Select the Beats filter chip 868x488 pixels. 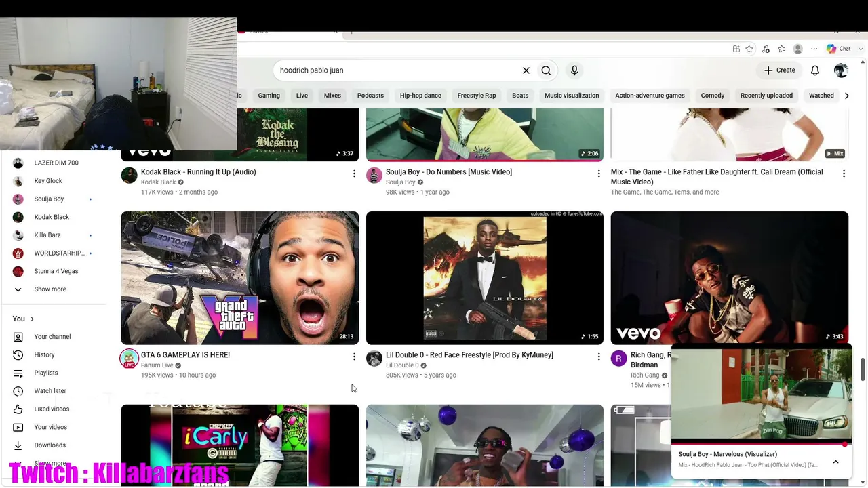click(520, 96)
